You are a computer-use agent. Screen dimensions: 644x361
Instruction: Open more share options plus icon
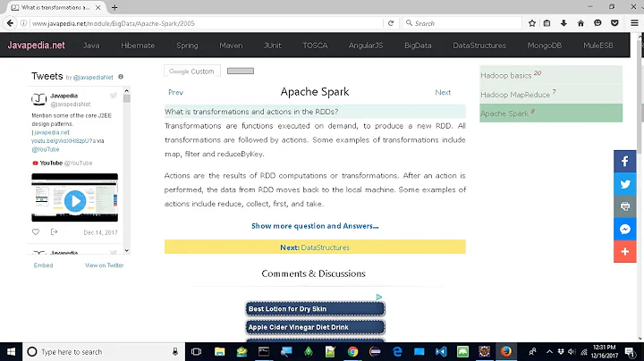pos(624,251)
